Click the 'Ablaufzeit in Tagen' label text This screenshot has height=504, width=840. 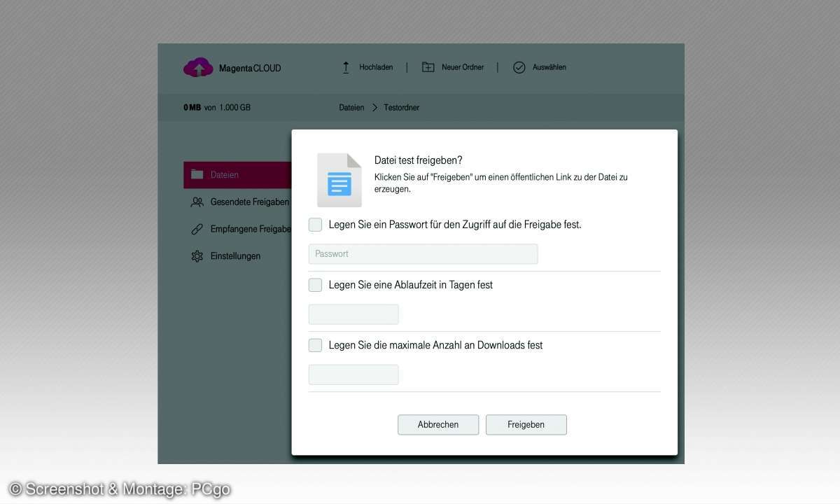[x=411, y=285]
